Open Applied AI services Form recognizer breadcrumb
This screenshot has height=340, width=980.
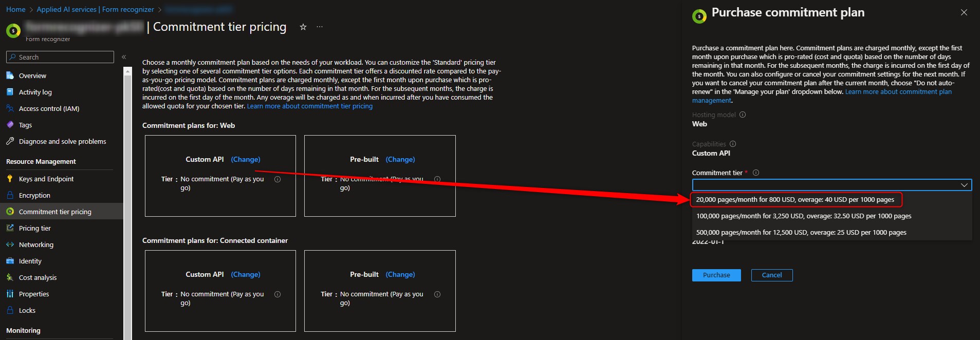pos(95,9)
